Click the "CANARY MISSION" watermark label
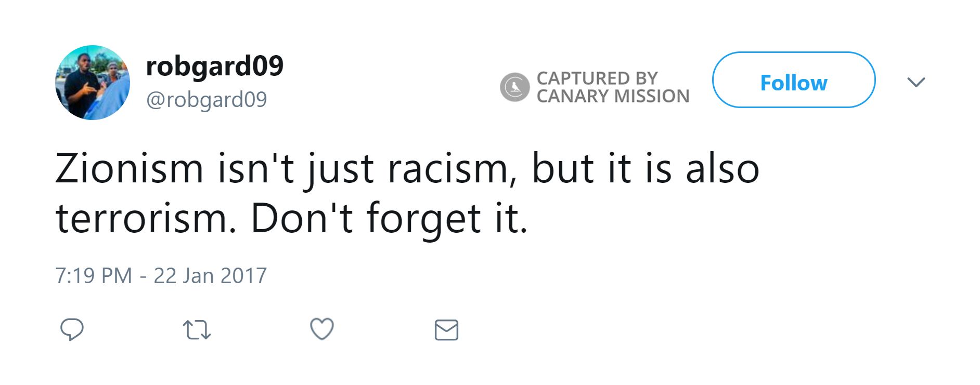The image size is (980, 385). coord(613,96)
